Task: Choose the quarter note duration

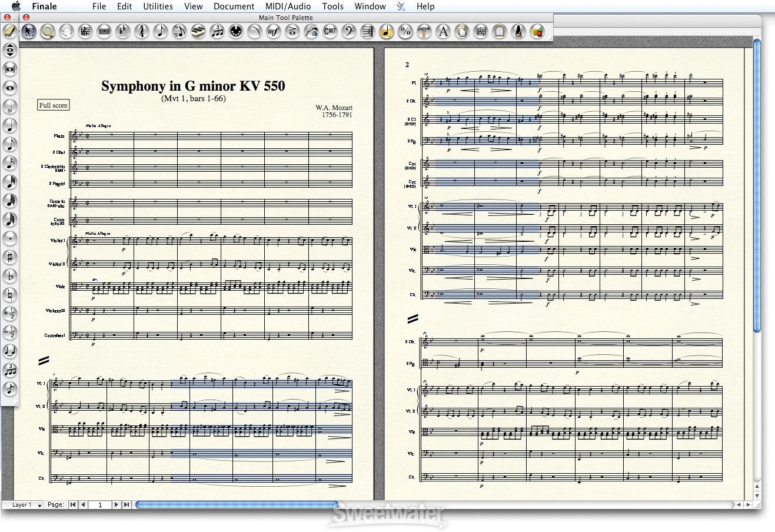Action: 10,125
